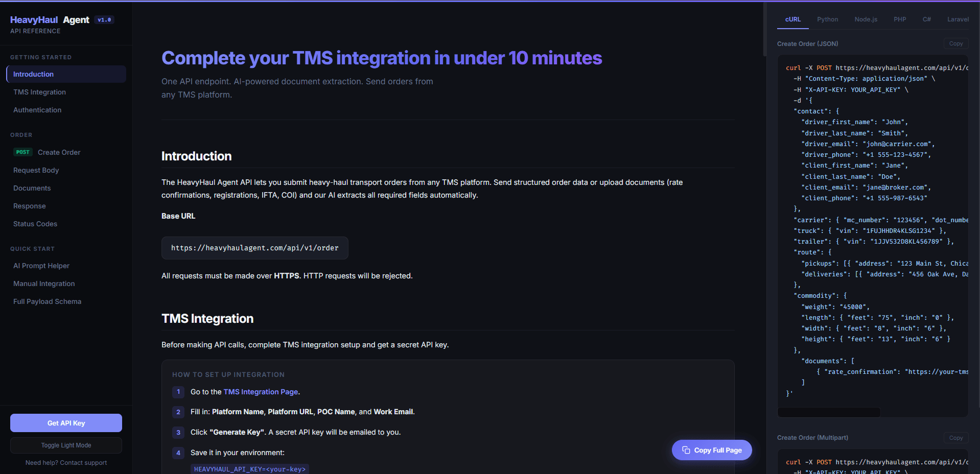Jump to Response section
Image resolution: width=980 pixels, height=474 pixels.
[66, 206]
